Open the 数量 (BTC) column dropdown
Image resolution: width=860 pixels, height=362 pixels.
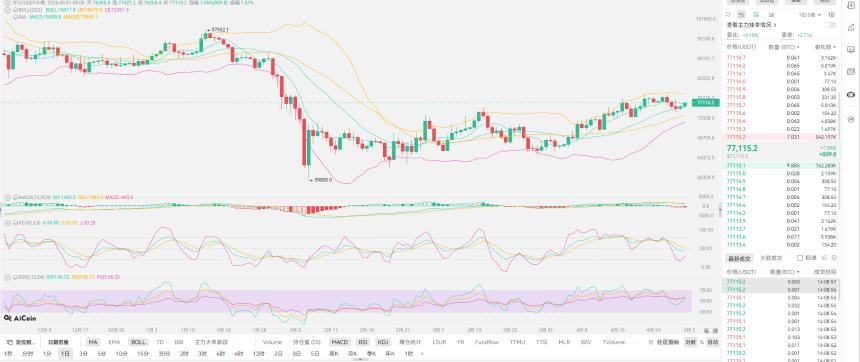[784, 47]
